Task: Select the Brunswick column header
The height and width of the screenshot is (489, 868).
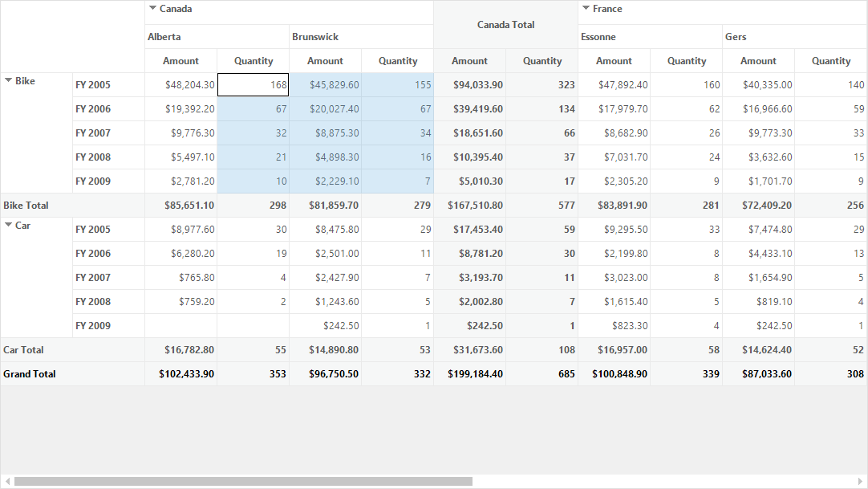Action: point(362,37)
